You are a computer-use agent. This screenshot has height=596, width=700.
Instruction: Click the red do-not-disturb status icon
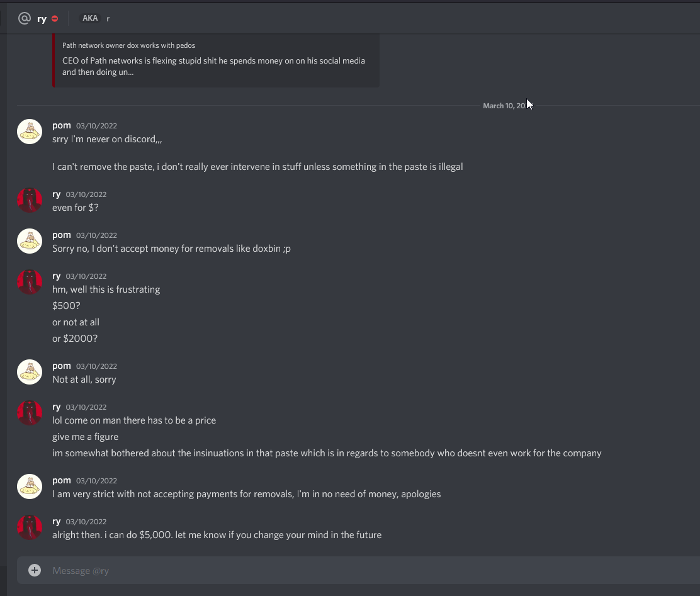coord(55,19)
